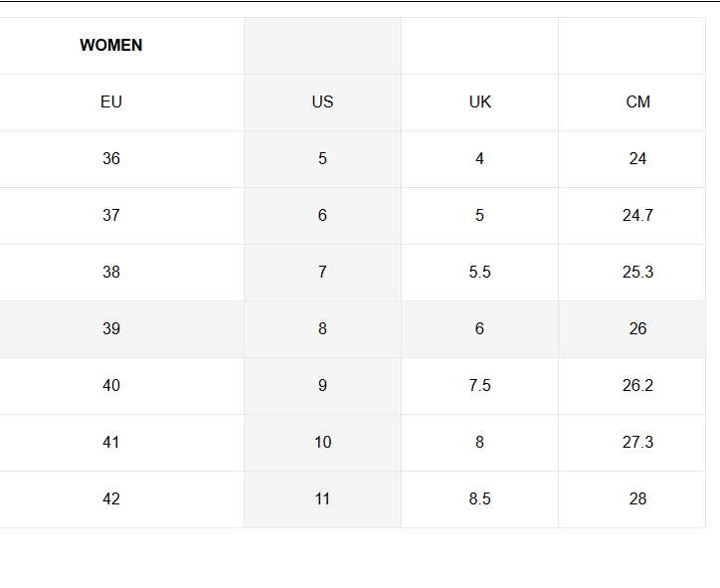Select EU size 37 cell

click(x=111, y=215)
